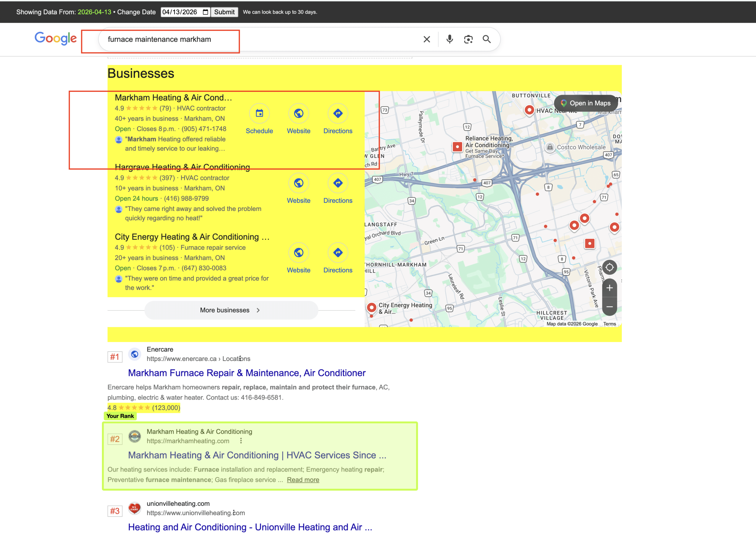Click phone number (905) 471-1748
Viewport: 756px width, 535px height.
click(204, 129)
